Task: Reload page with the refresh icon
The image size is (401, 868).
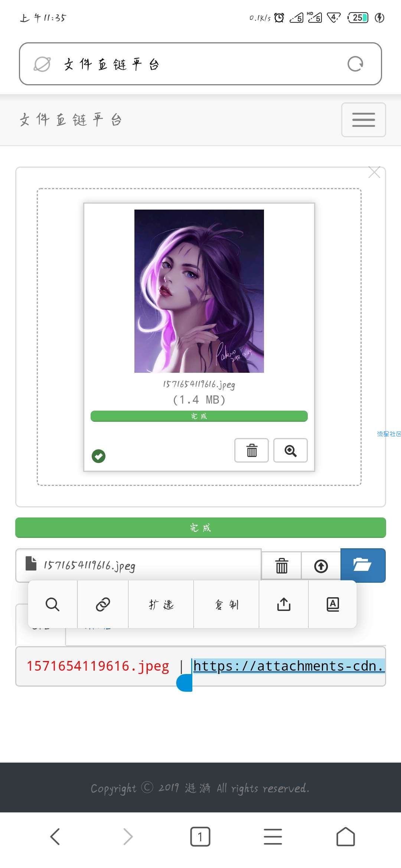Action: coord(355,64)
